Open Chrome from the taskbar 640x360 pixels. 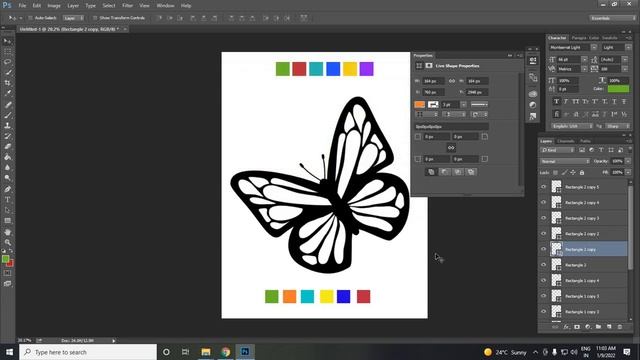[x=225, y=352]
